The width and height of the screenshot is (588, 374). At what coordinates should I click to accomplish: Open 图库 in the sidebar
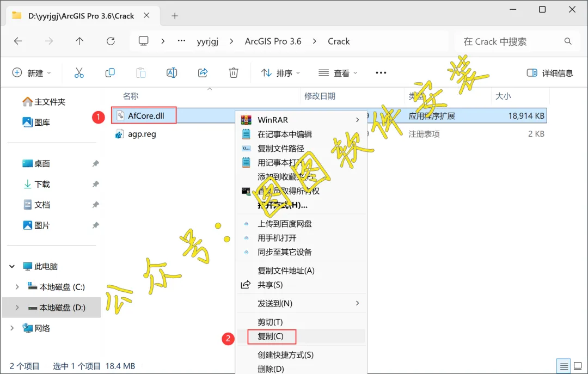tap(36, 122)
